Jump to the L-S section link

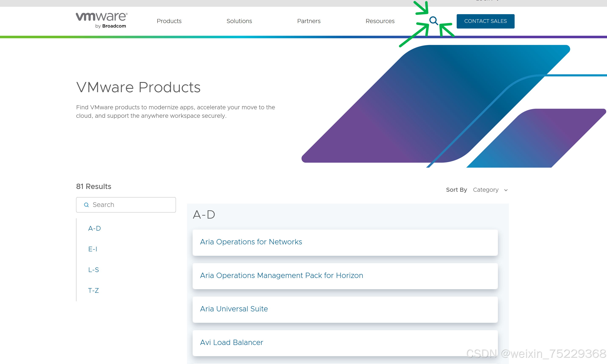click(93, 270)
